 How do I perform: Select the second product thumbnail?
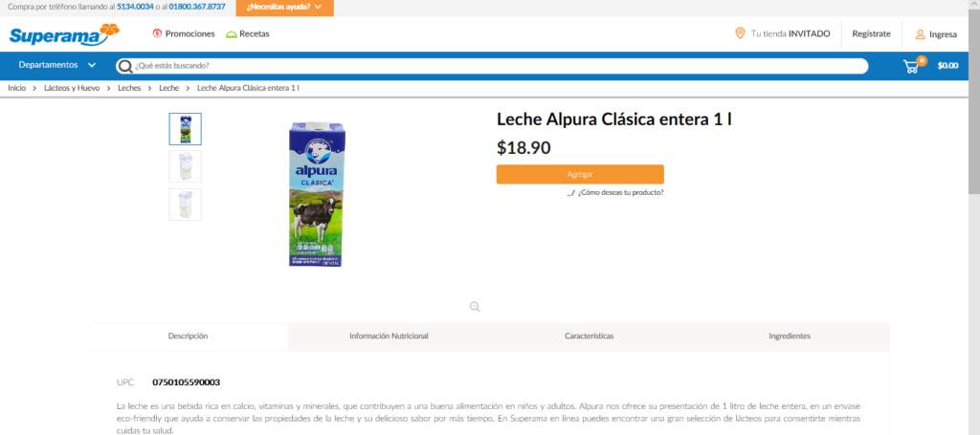(185, 166)
